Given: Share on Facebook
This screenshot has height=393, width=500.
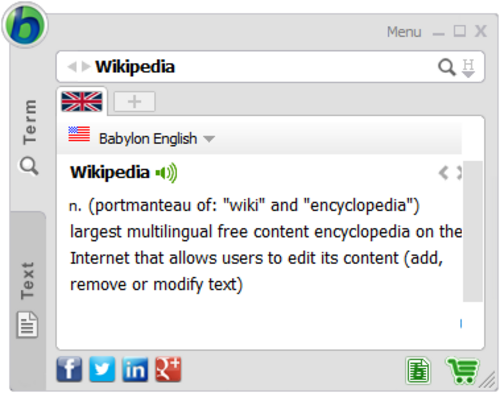Looking at the screenshot, I should (x=69, y=369).
